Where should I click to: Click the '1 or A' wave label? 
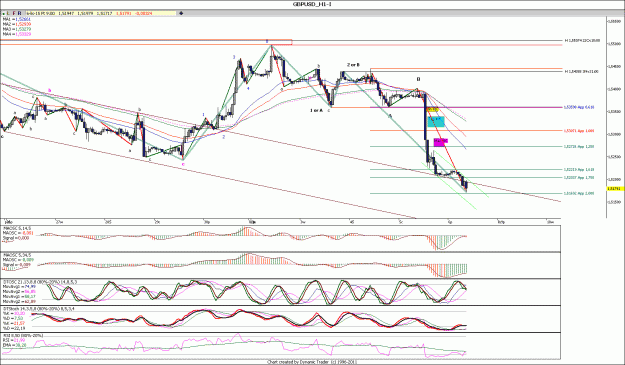click(316, 110)
